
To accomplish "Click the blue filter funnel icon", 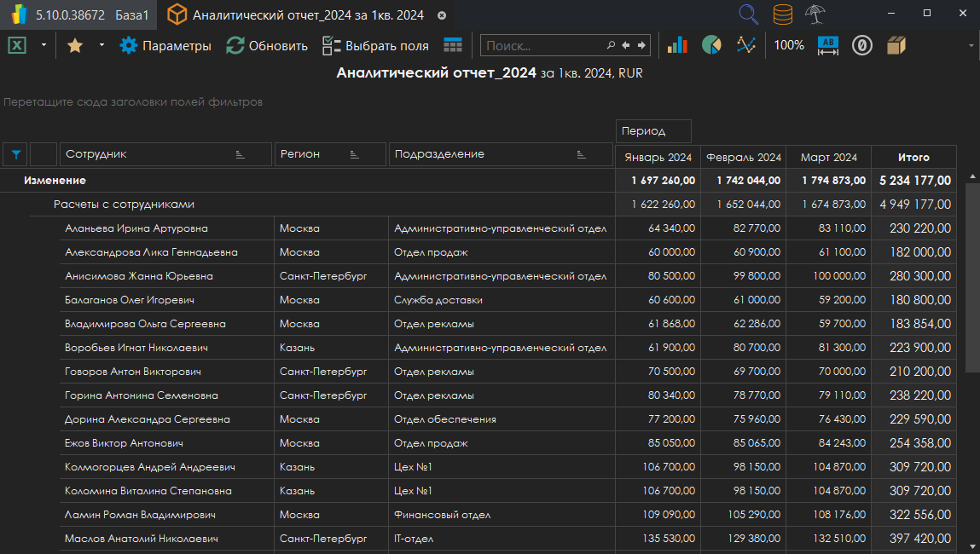I will coord(15,154).
